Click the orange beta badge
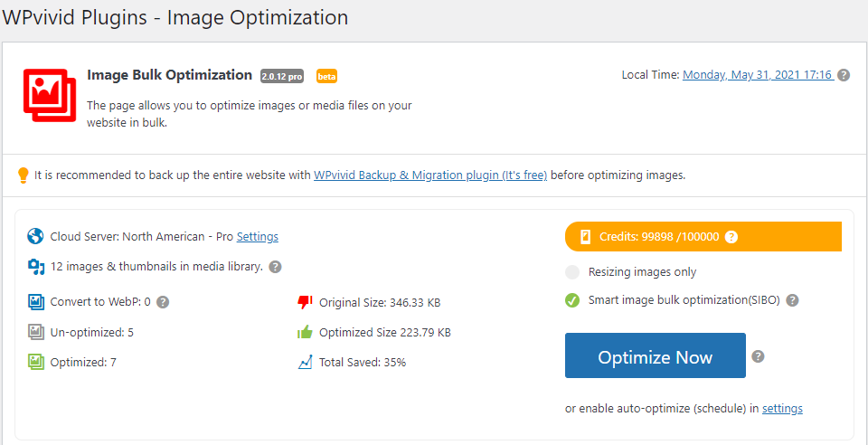868x445 pixels. click(326, 76)
